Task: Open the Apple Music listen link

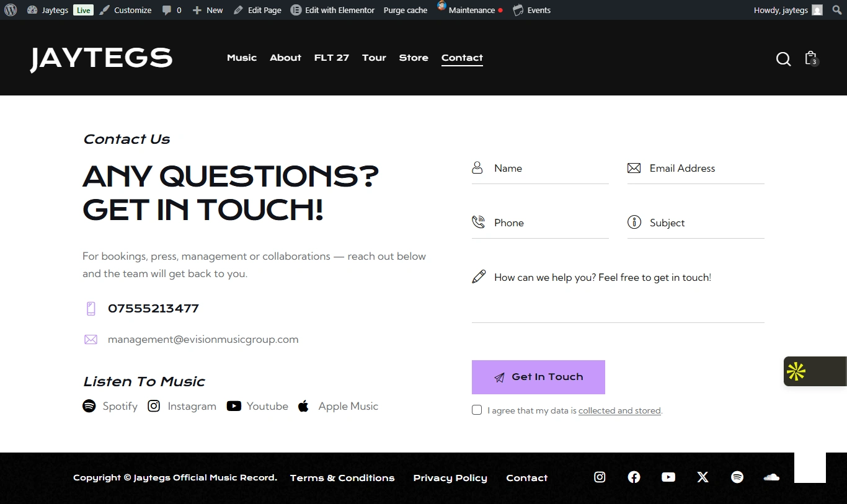Action: click(339, 406)
